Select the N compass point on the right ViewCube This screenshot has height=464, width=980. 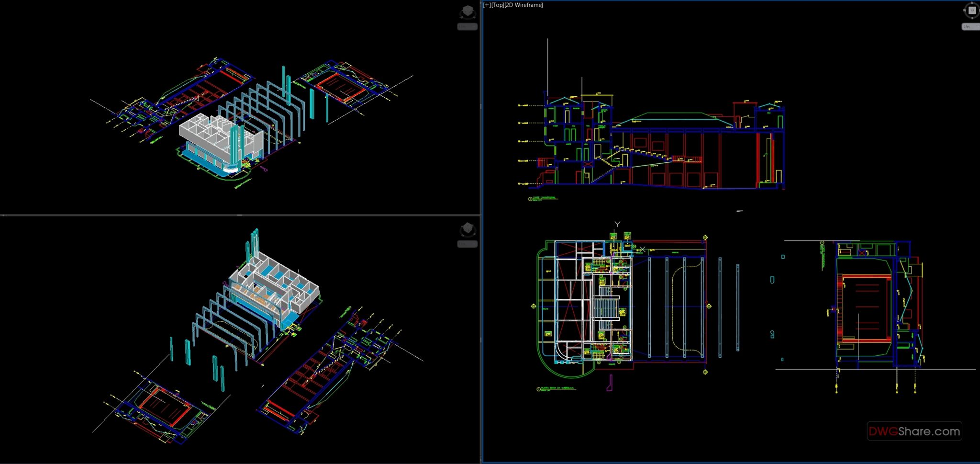(972, 2)
